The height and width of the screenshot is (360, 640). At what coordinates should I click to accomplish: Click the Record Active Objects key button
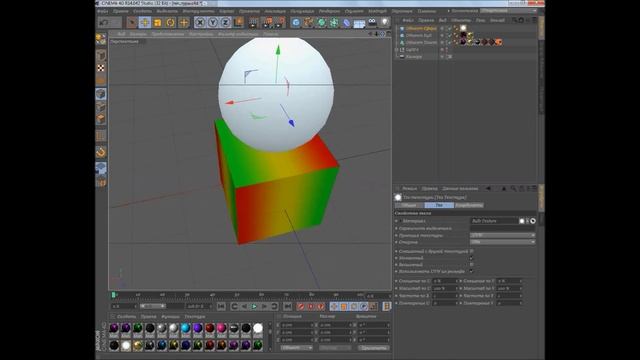(x=301, y=306)
